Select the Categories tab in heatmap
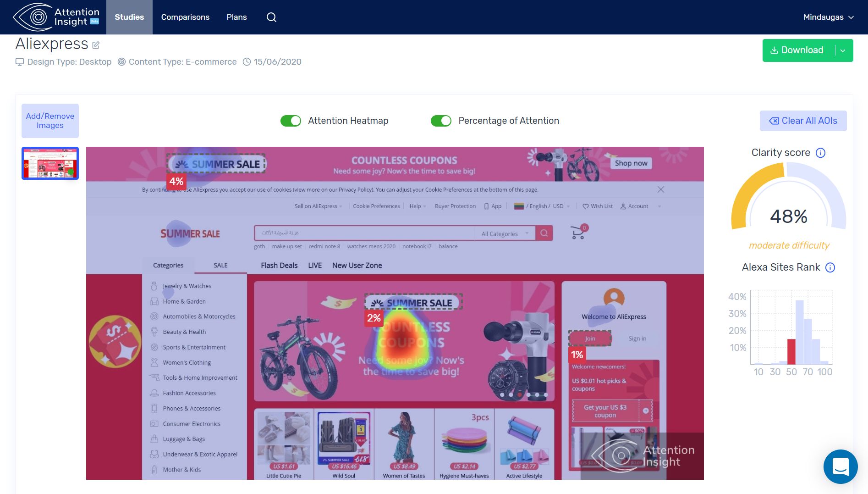This screenshot has height=494, width=868. (x=168, y=265)
